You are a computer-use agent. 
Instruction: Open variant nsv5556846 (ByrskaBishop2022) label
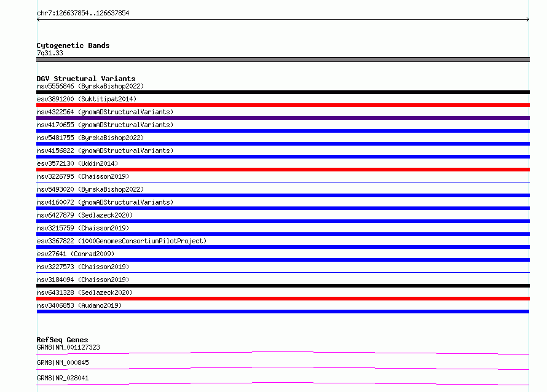tap(90, 86)
